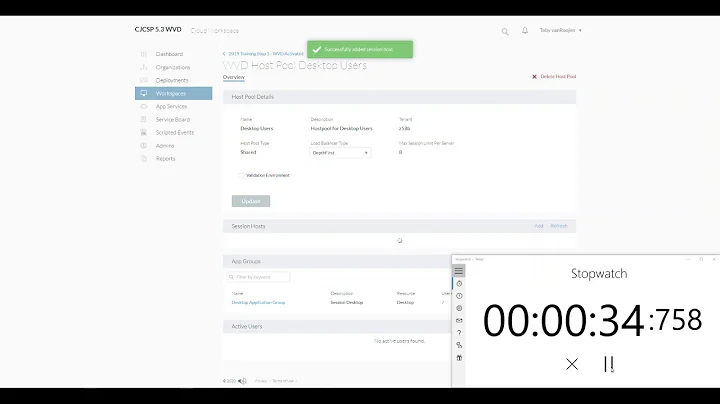Click the Scripted Events icon

click(144, 132)
